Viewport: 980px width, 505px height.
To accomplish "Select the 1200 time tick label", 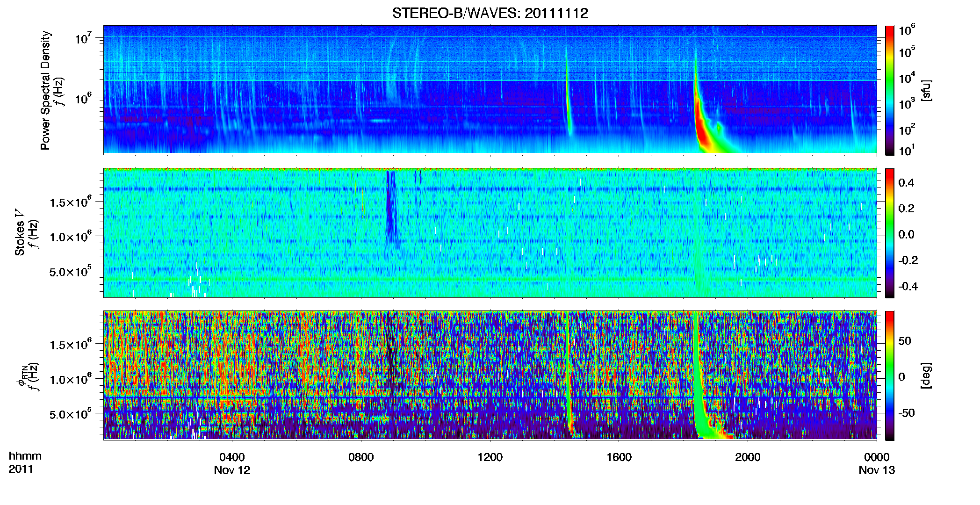I will point(490,457).
